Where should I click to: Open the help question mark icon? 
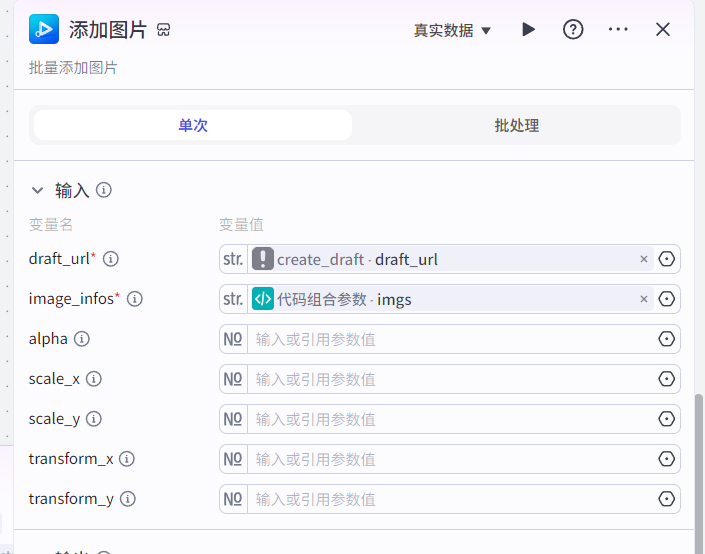[573, 30]
